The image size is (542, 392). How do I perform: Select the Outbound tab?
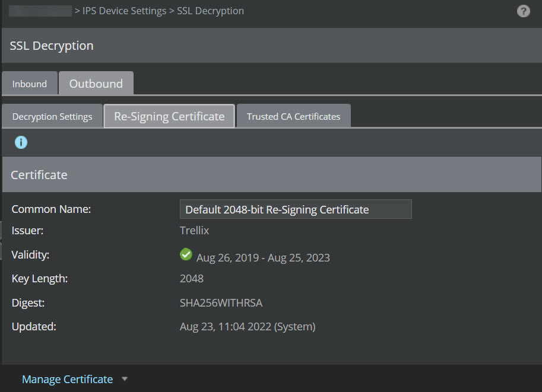(x=96, y=83)
